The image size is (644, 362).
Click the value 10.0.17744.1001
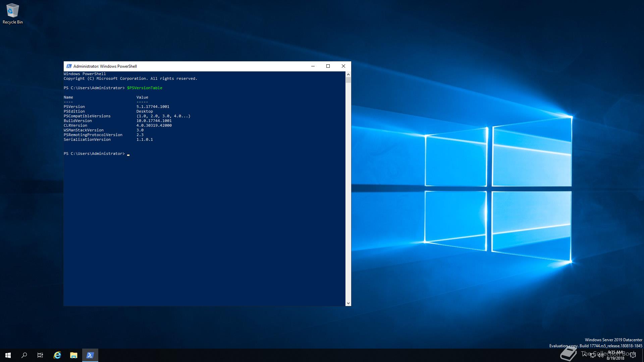[x=154, y=121]
